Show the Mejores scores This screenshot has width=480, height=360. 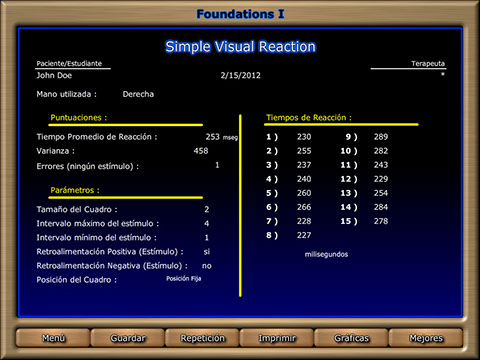click(426, 338)
